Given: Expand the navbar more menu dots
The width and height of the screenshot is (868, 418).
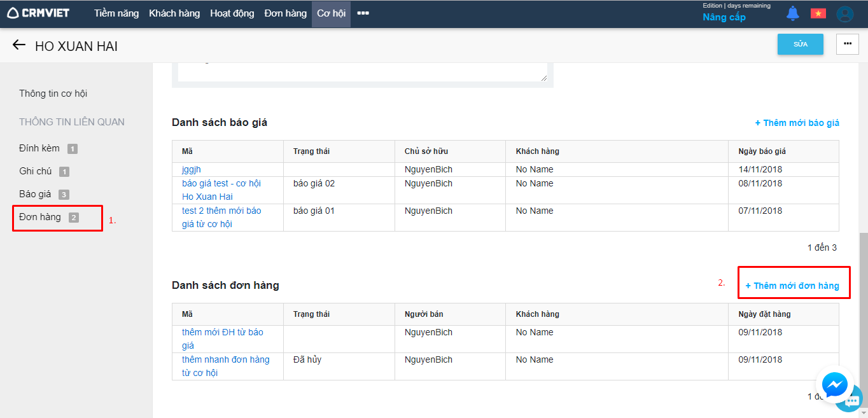Looking at the screenshot, I should pyautogui.click(x=363, y=13).
